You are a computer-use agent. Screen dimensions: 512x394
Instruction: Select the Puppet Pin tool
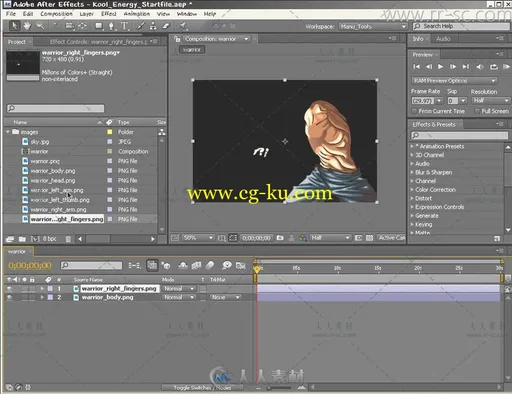pyautogui.click(x=183, y=26)
